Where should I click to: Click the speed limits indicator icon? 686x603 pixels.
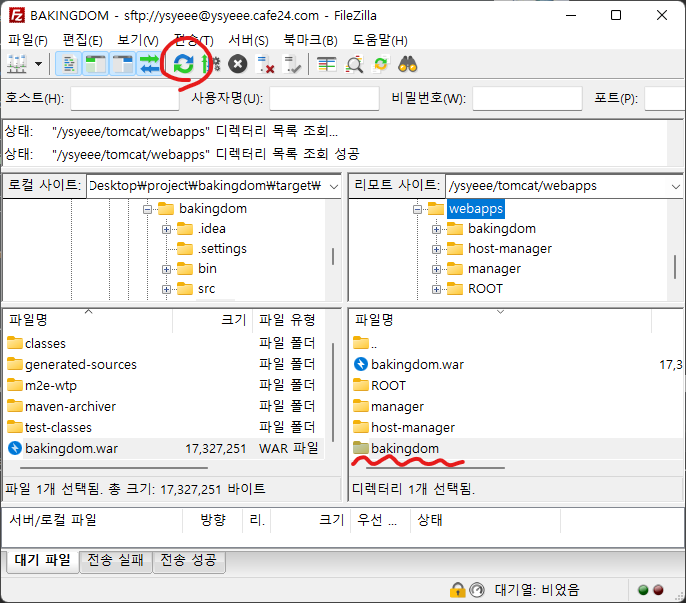pyautogui.click(x=476, y=590)
